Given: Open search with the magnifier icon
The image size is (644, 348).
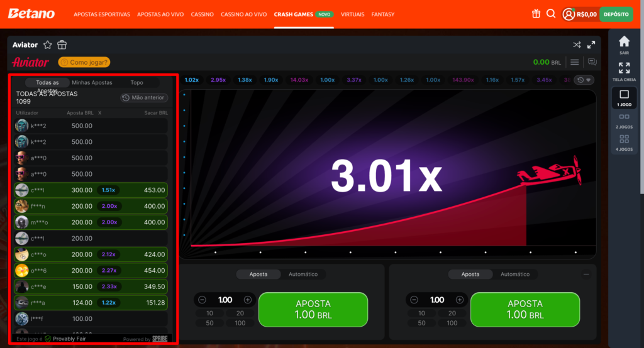Looking at the screenshot, I should point(551,14).
